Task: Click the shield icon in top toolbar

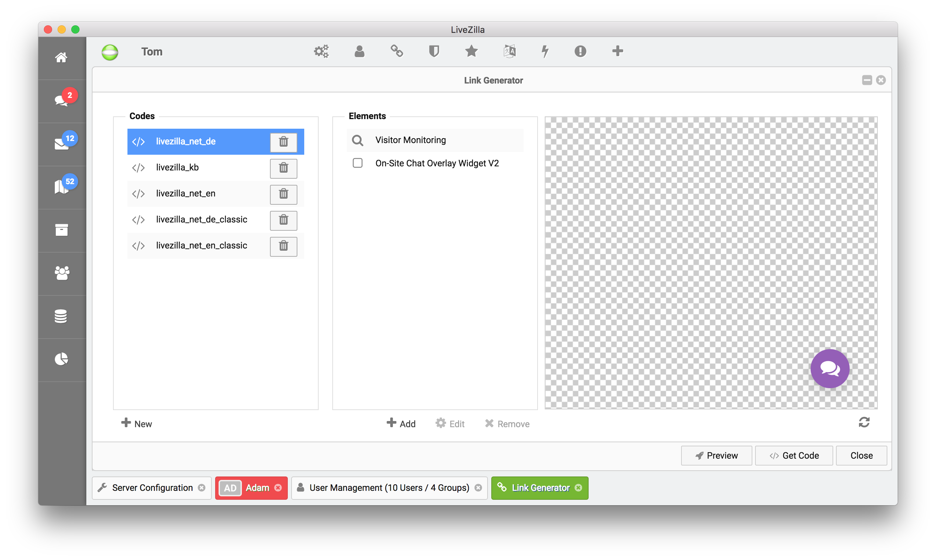Action: [434, 51]
